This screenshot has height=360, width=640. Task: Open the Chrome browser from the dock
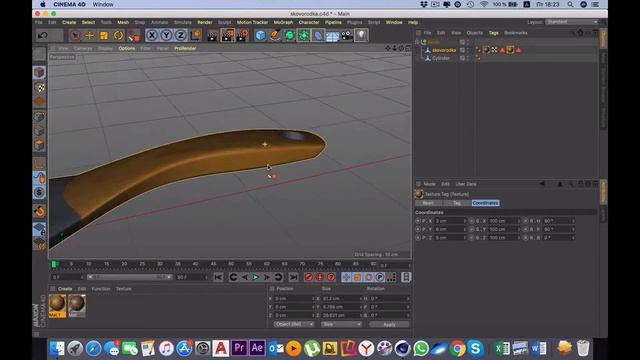[x=458, y=349]
